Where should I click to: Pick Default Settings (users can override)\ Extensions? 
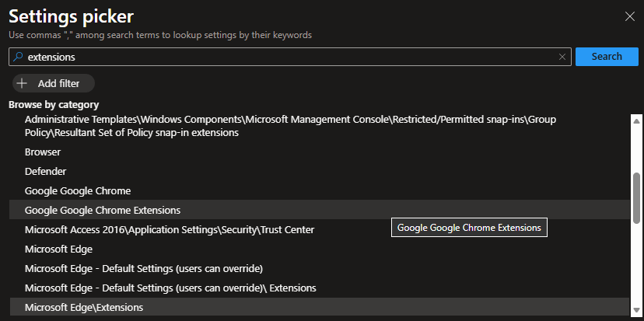(x=170, y=288)
